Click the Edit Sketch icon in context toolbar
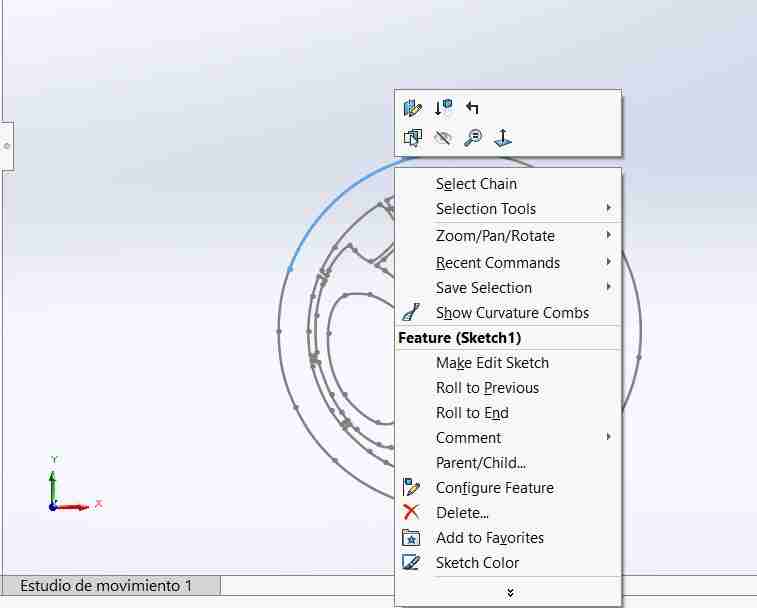Screen dimensions: 757x608 pyautogui.click(x=412, y=108)
